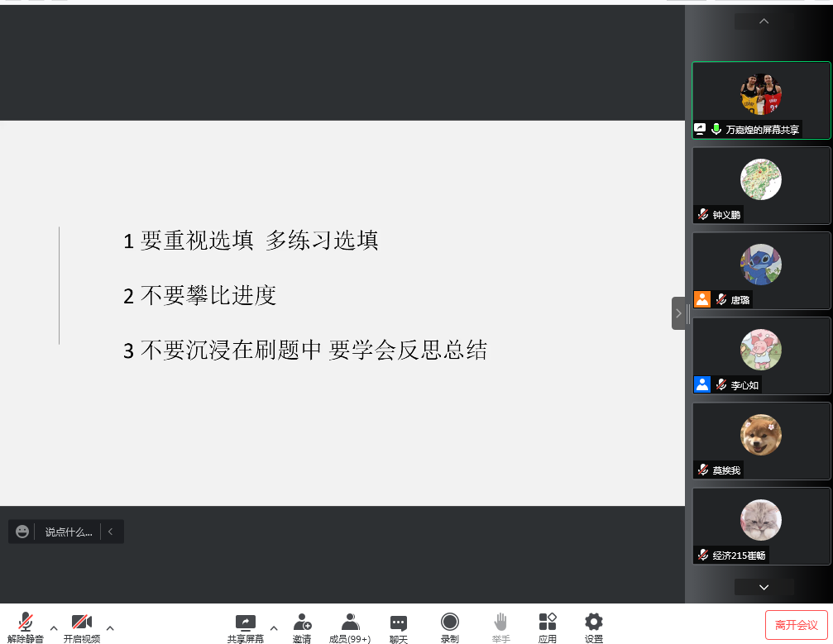833x644 pixels.
Task: Click the 说点什么... message input field
Action: 69,532
